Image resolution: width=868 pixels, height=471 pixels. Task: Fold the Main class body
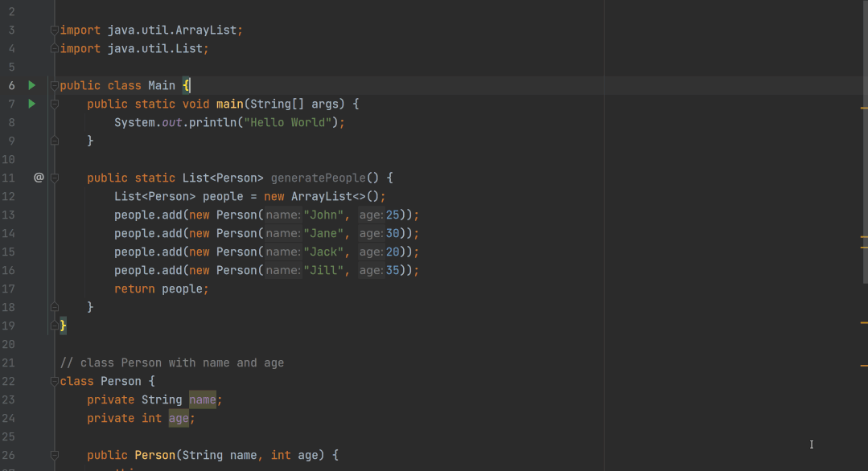tap(54, 86)
